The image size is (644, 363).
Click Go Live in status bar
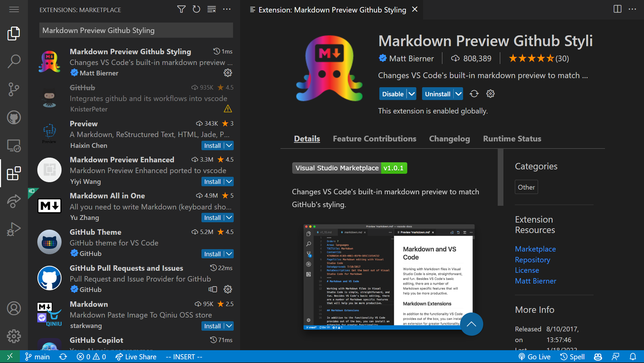(x=535, y=357)
